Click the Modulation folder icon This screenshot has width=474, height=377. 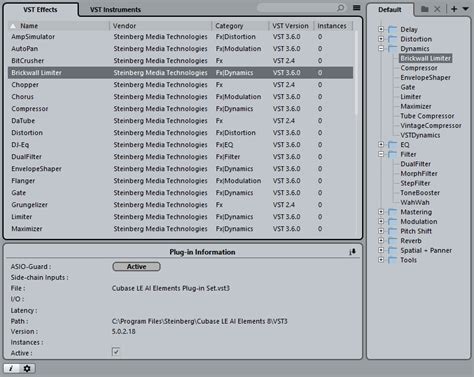[393, 222]
